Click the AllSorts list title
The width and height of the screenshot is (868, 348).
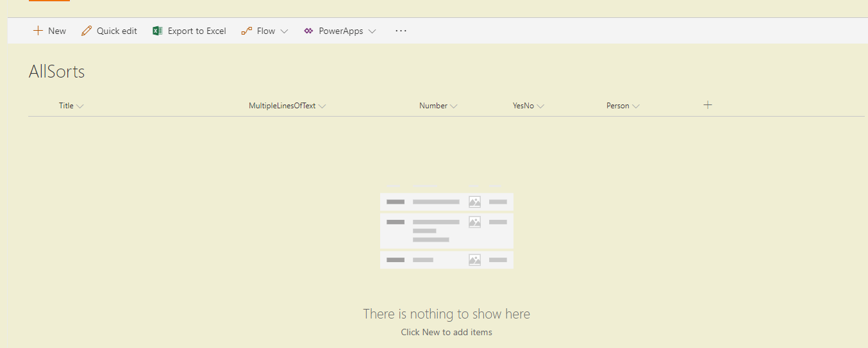(56, 71)
